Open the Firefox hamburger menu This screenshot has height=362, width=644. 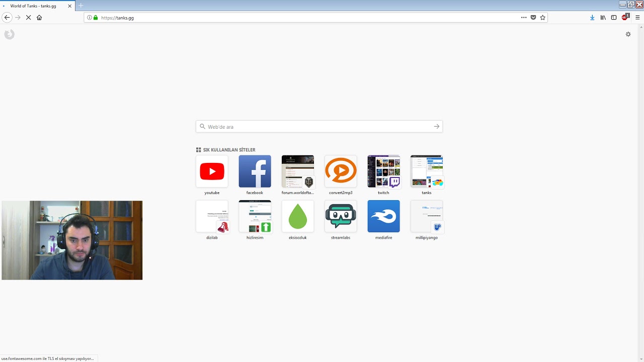click(x=637, y=18)
